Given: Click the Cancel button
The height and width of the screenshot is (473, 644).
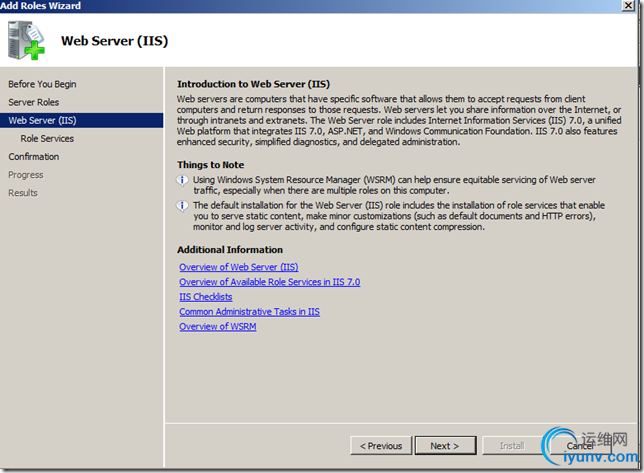Looking at the screenshot, I should click(580, 445).
